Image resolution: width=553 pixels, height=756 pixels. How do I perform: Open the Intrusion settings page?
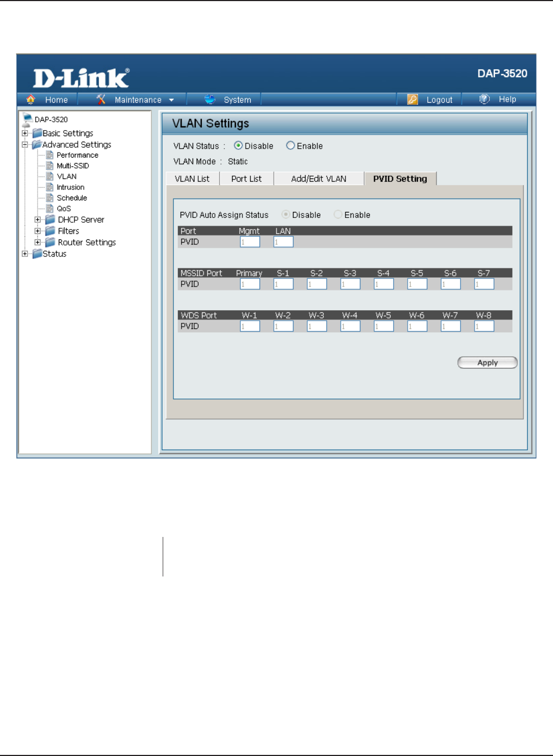point(71,187)
